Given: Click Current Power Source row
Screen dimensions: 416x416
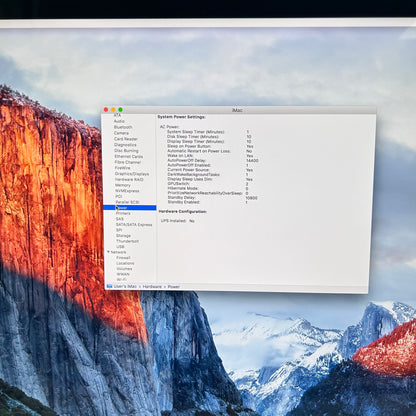Looking at the screenshot, I should point(210,170).
